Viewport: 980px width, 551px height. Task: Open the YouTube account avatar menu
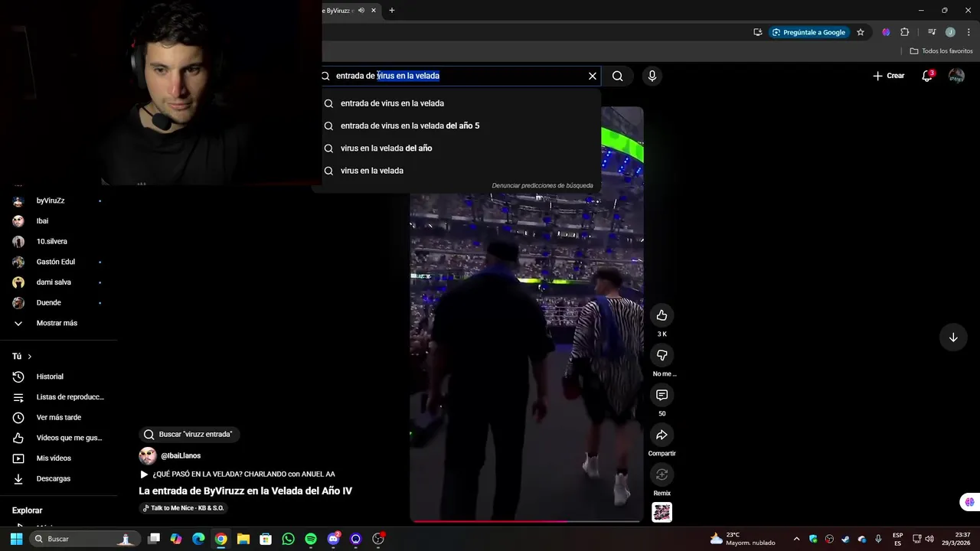tap(956, 76)
